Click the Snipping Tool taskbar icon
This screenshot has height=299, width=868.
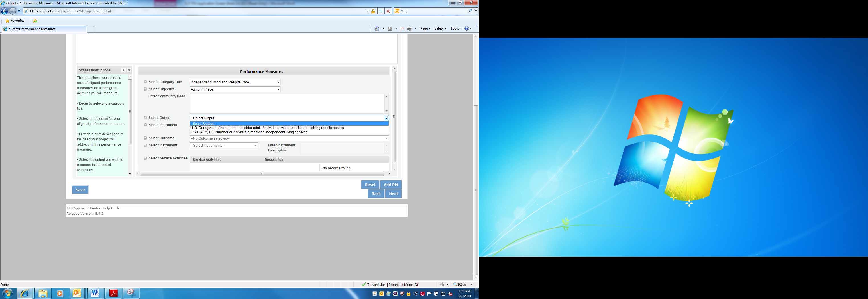(x=131, y=293)
